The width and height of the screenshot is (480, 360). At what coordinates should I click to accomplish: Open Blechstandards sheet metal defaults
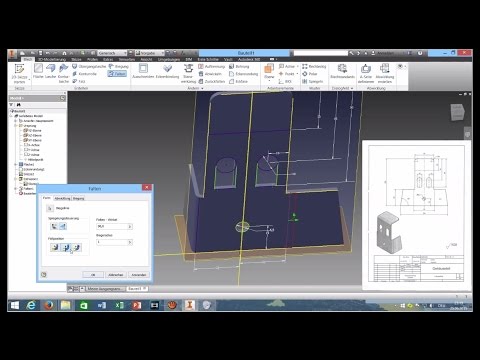[342, 71]
